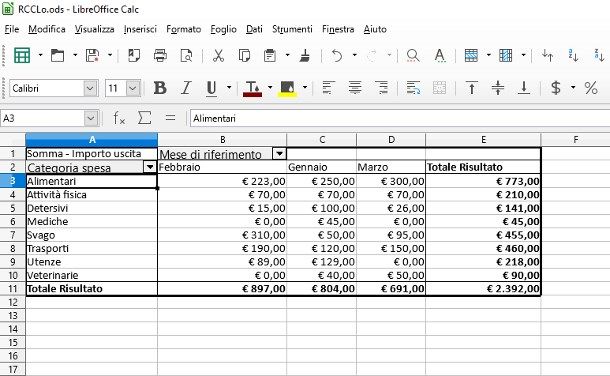Toggle Italic formatting
Viewport: 610px width, 376px height.
point(186,88)
